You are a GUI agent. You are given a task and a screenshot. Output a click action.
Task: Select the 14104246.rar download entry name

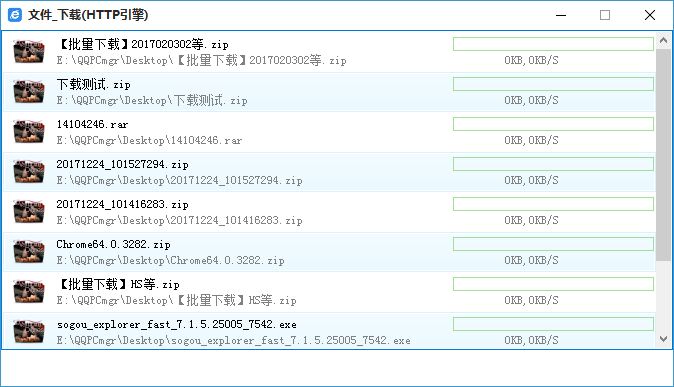click(92, 124)
